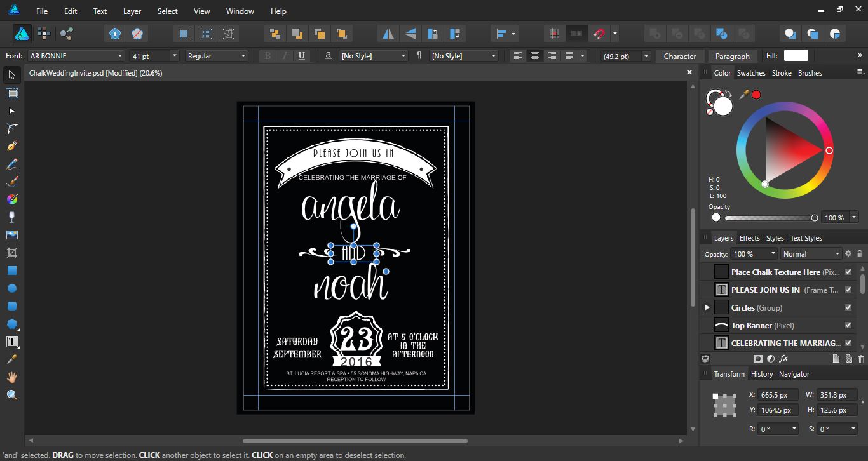The image size is (868, 461).
Task: Toggle the snapping magnet icon
Action: 599,34
